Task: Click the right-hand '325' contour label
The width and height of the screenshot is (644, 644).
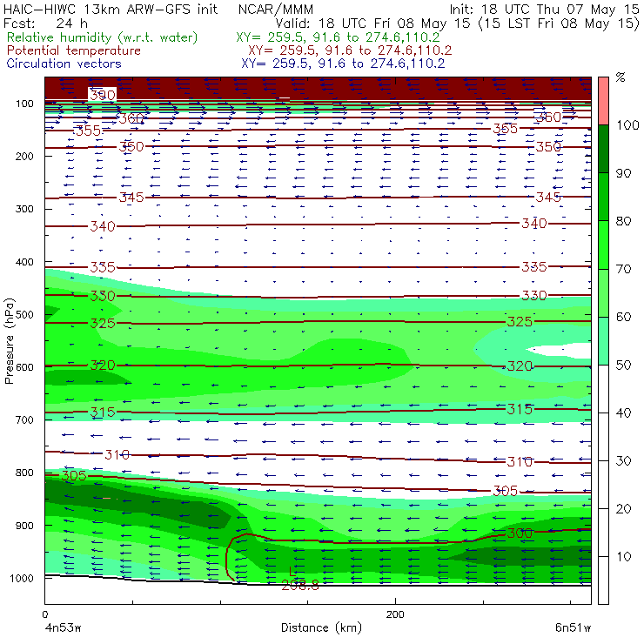Action: click(520, 322)
